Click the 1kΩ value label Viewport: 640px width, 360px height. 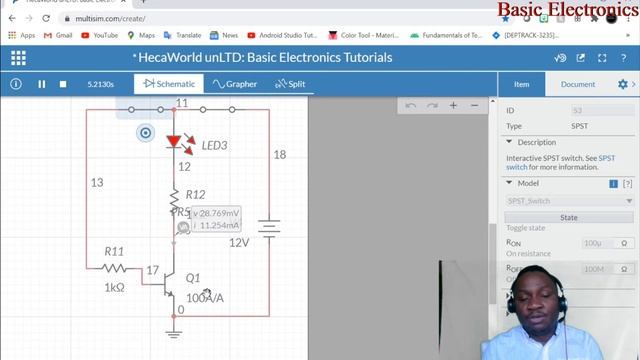[x=114, y=287]
